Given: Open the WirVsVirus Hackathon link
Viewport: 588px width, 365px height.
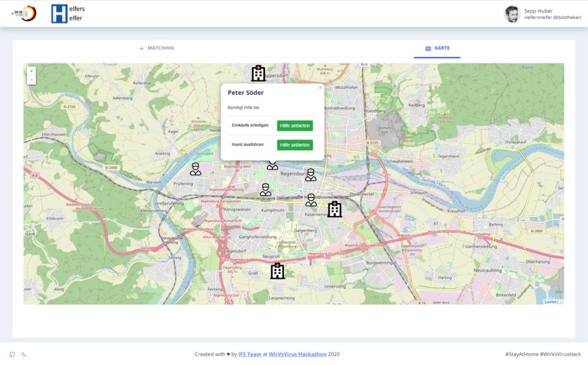Looking at the screenshot, I should tap(298, 354).
